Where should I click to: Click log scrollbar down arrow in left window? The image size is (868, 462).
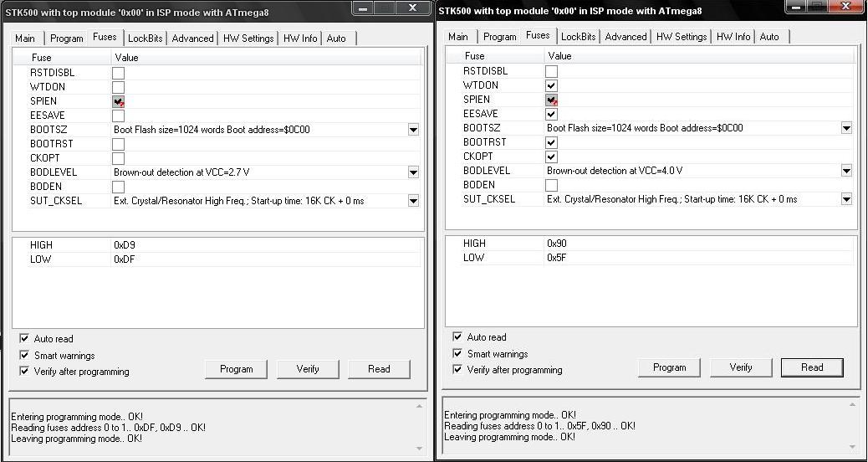[419, 448]
